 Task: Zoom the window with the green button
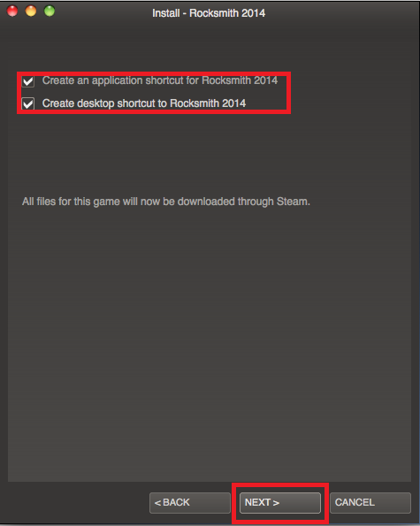50,11
